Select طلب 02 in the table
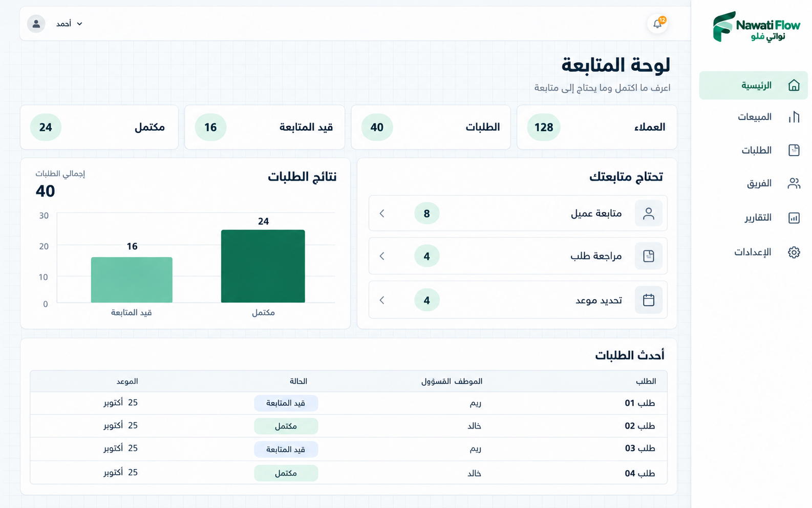Viewport: 812px width, 508px height. pos(639,426)
